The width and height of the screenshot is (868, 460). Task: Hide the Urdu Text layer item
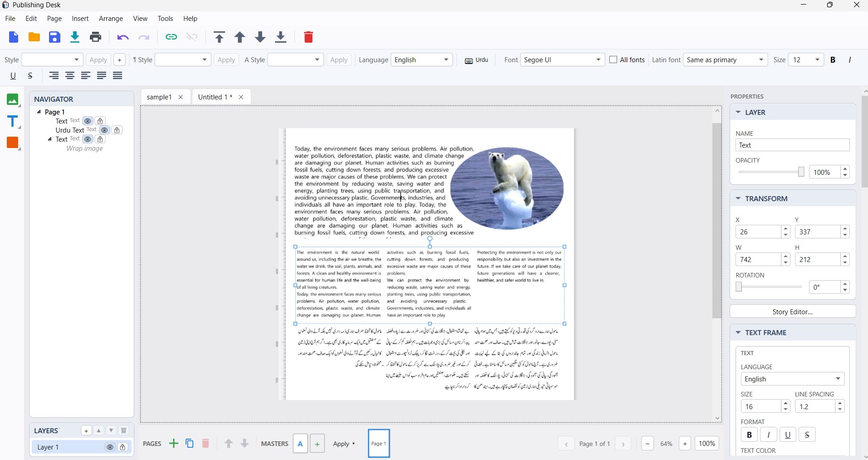[104, 130]
